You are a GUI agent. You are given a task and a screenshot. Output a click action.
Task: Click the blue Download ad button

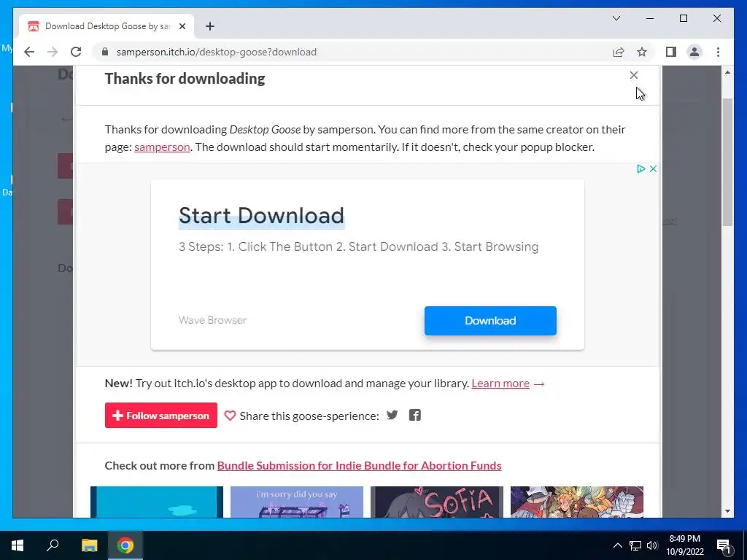click(490, 321)
